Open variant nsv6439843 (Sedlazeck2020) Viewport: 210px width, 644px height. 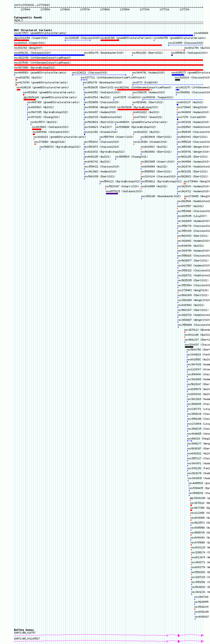pyautogui.click(x=50, y=127)
